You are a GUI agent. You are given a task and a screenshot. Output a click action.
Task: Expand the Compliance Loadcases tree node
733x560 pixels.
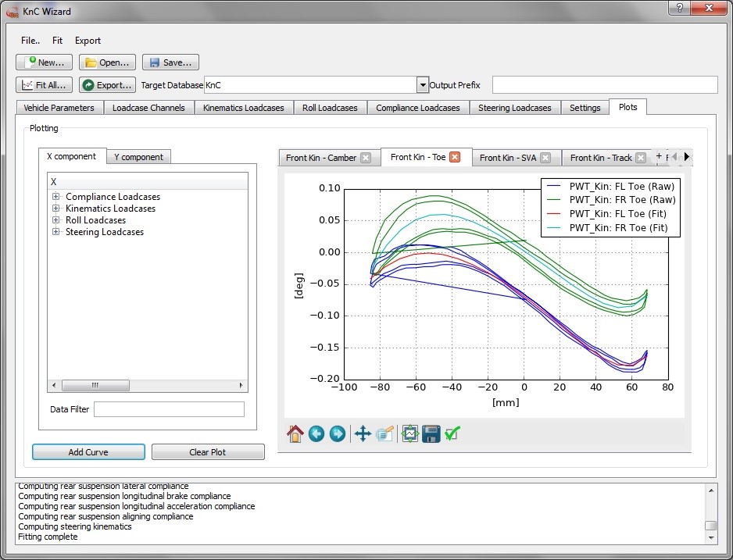[x=56, y=197]
